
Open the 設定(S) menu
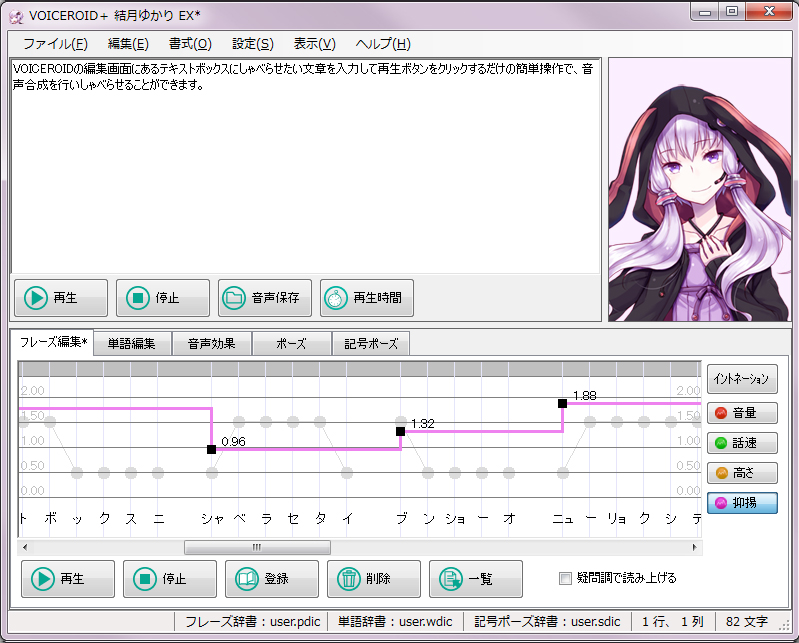pyautogui.click(x=253, y=44)
